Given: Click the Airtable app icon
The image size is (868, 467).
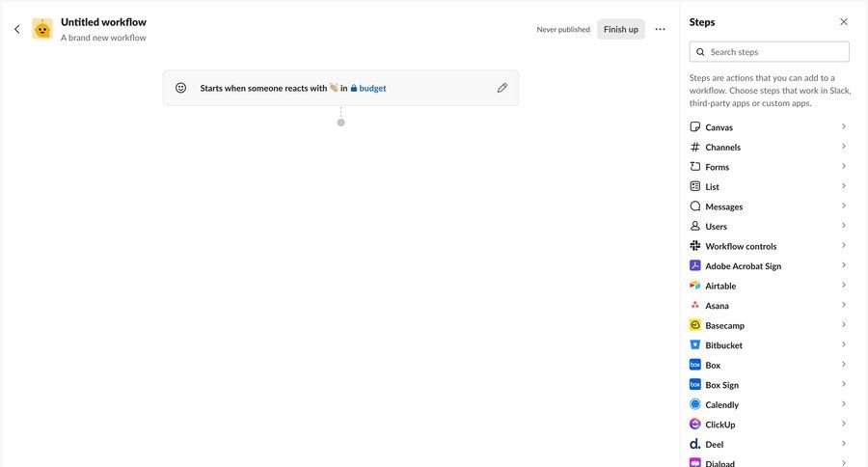Looking at the screenshot, I should point(695,286).
